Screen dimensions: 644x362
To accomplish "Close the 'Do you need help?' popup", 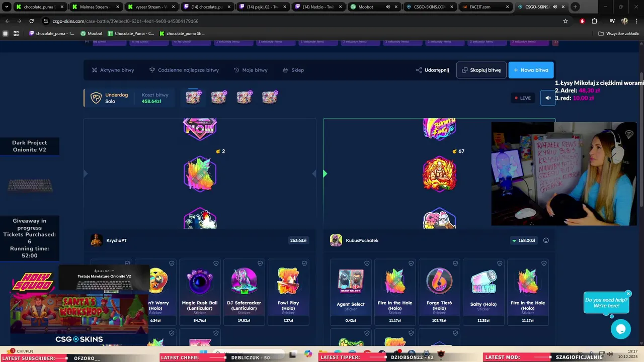I will [628, 294].
